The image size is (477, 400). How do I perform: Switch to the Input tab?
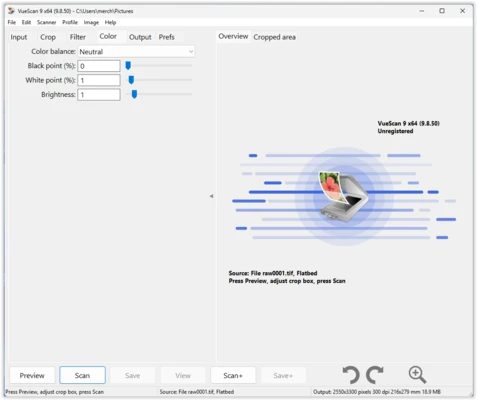pyautogui.click(x=19, y=37)
